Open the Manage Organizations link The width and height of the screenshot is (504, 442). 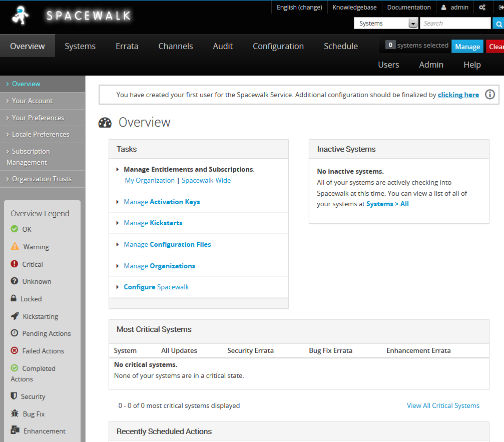point(160,266)
